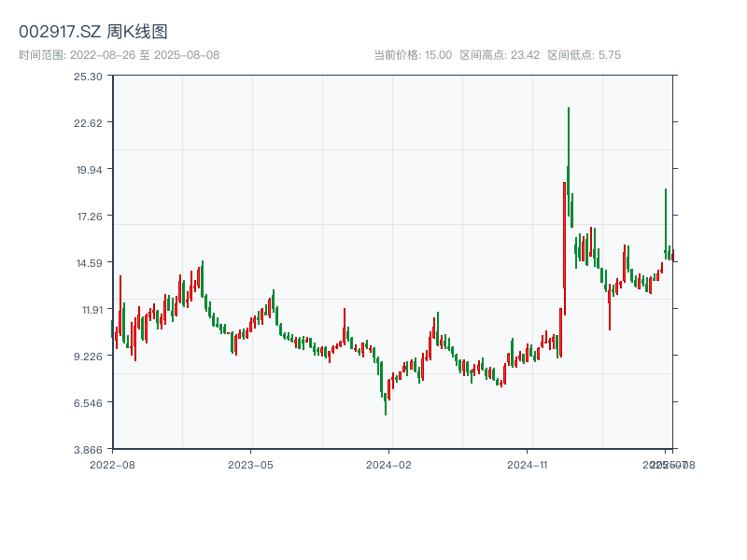Click the y-axis value 25.30
This screenshot has width=747, height=560.
(88, 77)
